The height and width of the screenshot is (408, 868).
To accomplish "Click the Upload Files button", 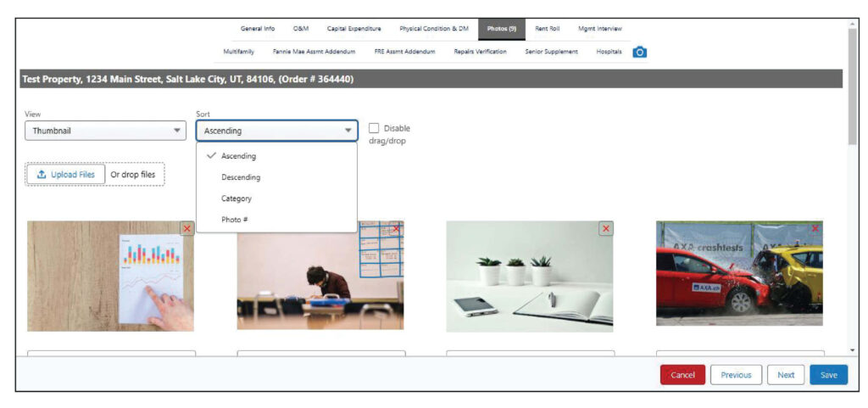I will 66,175.
